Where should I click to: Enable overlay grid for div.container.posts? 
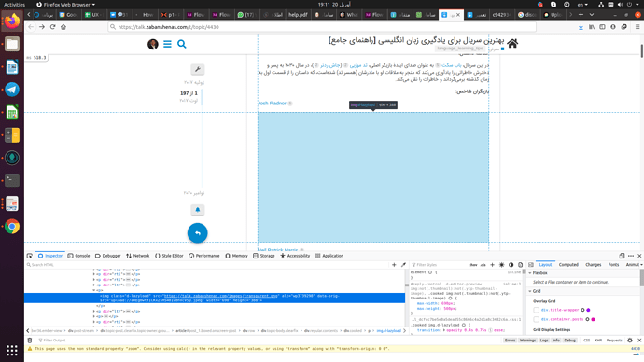[536, 319]
